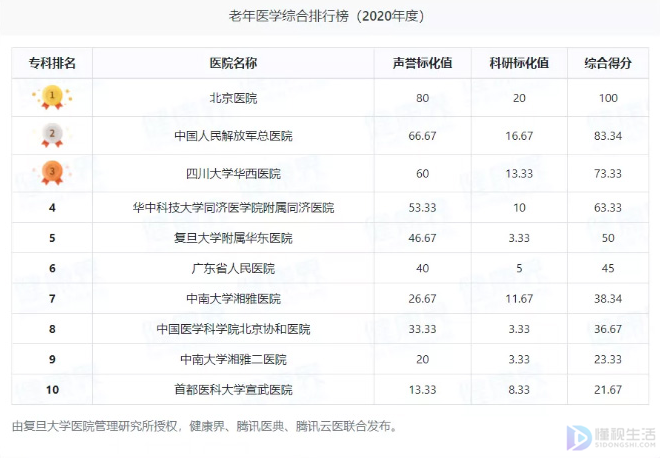The image size is (660, 458).
Task: Click research value 13.33 for 华西医院
Action: click(x=519, y=173)
